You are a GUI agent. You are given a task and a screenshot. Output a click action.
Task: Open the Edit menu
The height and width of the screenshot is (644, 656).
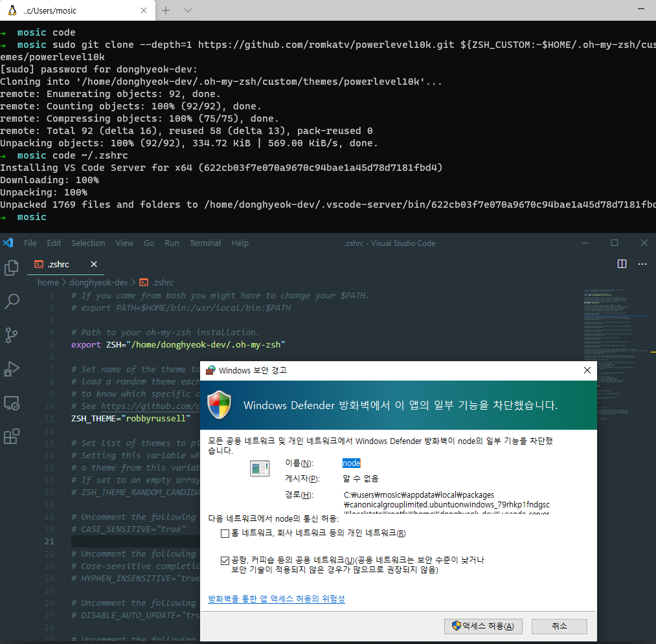tap(54, 243)
